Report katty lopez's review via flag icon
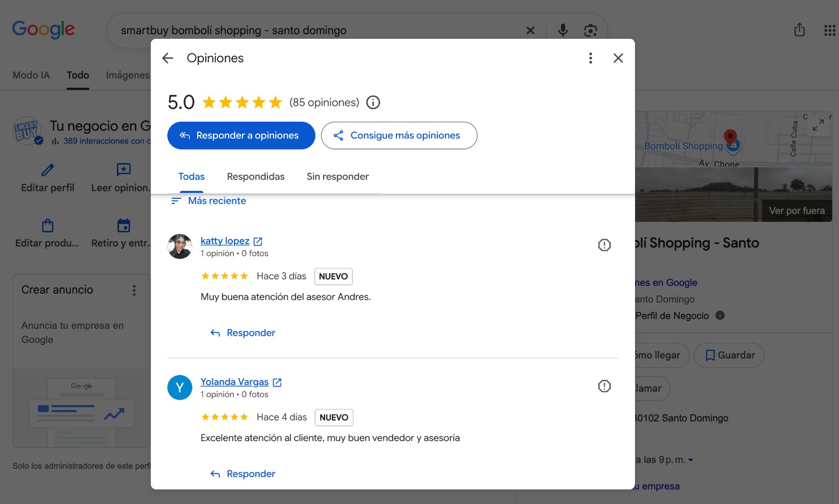The width and height of the screenshot is (839, 504). (604, 245)
